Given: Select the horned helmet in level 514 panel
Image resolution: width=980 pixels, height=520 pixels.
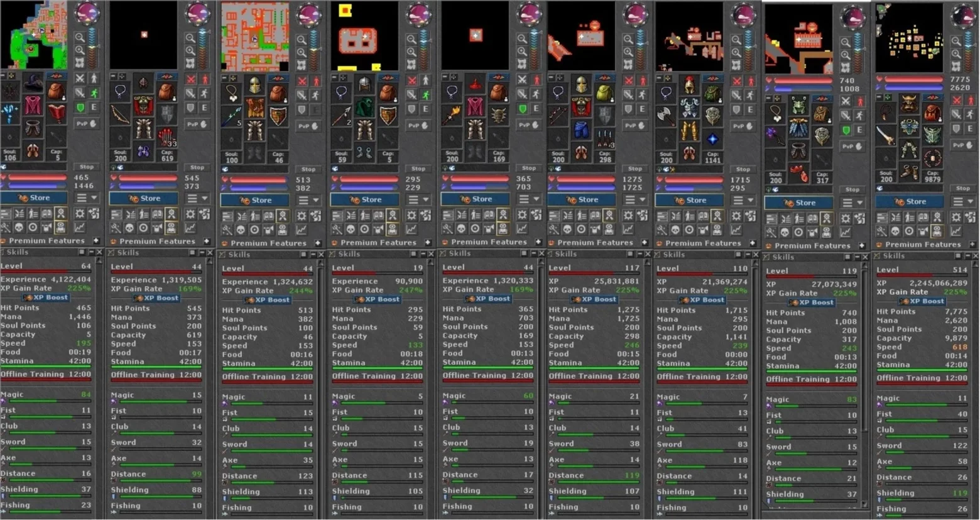Looking at the screenshot, I should click(x=909, y=104).
